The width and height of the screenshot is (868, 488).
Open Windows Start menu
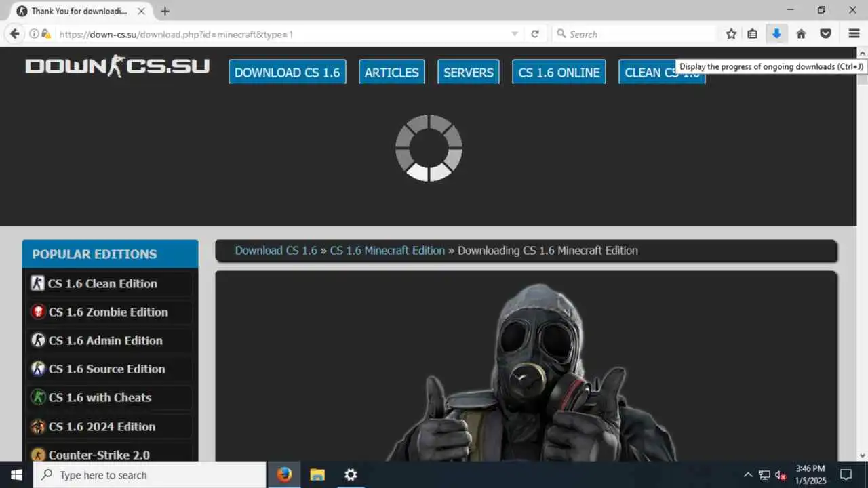(16, 474)
